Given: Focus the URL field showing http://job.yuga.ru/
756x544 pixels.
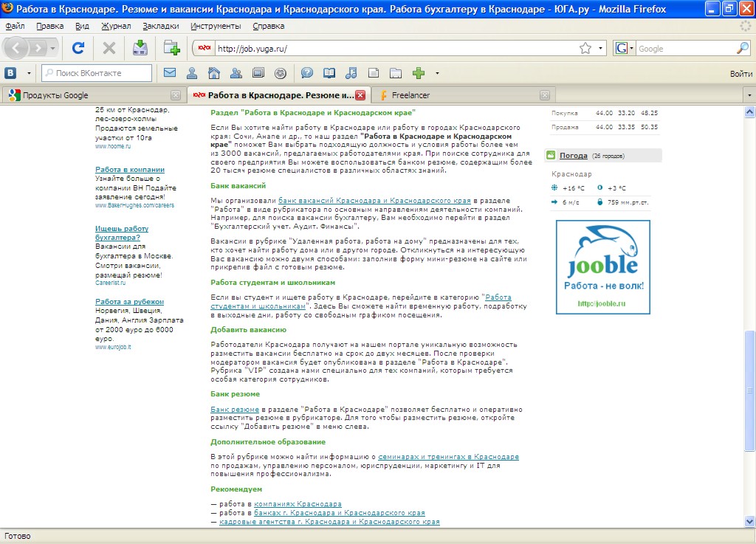Looking at the screenshot, I should (x=396, y=49).
